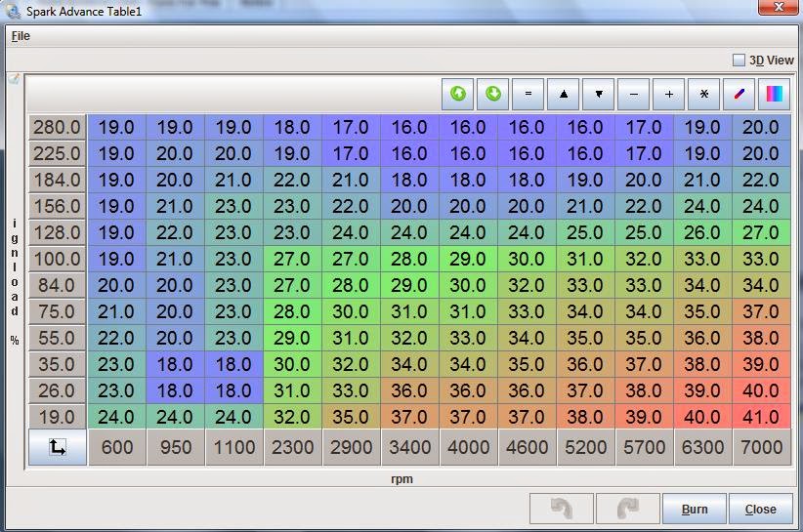
Task: Select the 7000 rpm column header
Action: [762, 448]
